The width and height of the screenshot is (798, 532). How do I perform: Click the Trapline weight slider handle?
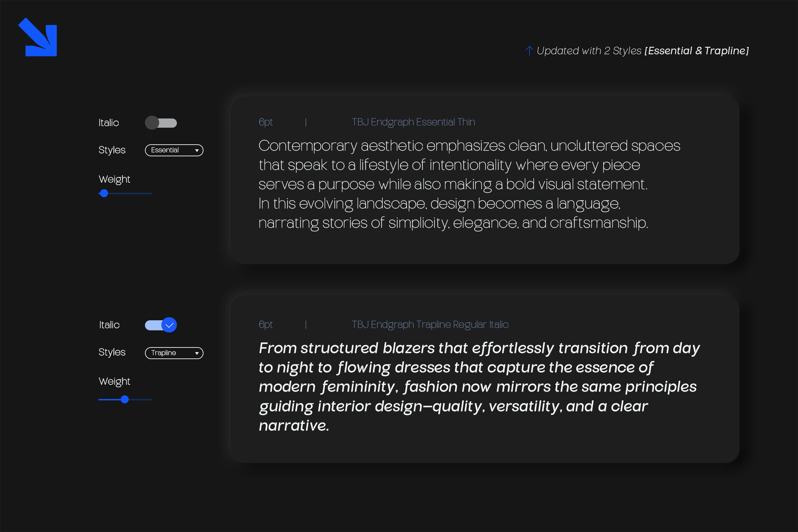125,399
